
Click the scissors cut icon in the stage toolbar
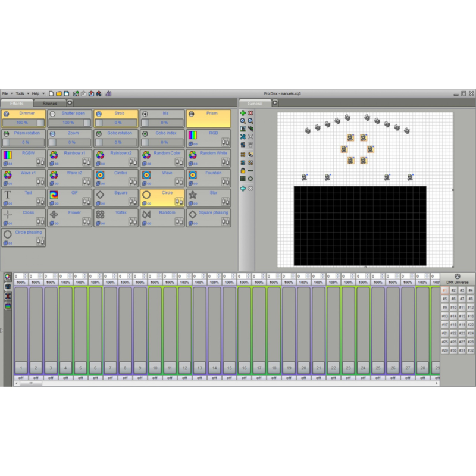tap(242, 136)
